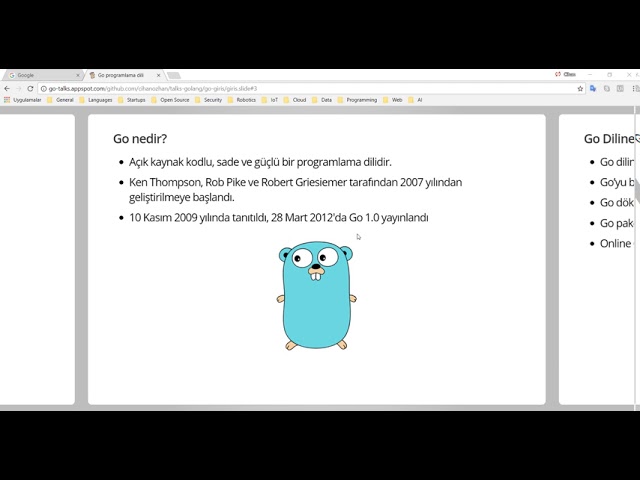Open the Open Source bookmarks folder

170,100
